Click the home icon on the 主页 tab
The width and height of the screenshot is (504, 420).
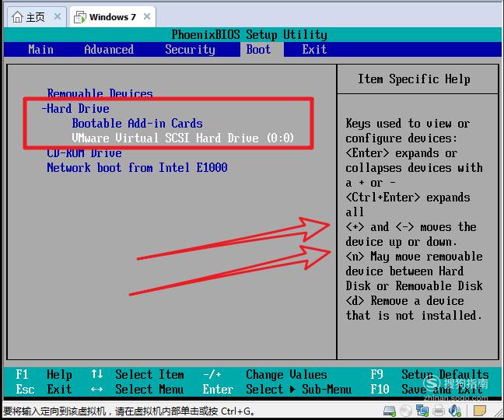(x=17, y=17)
